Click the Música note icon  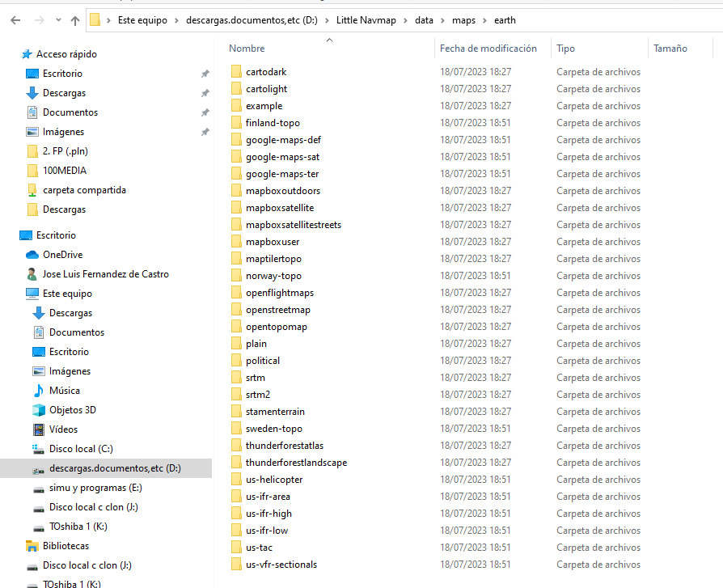39,391
